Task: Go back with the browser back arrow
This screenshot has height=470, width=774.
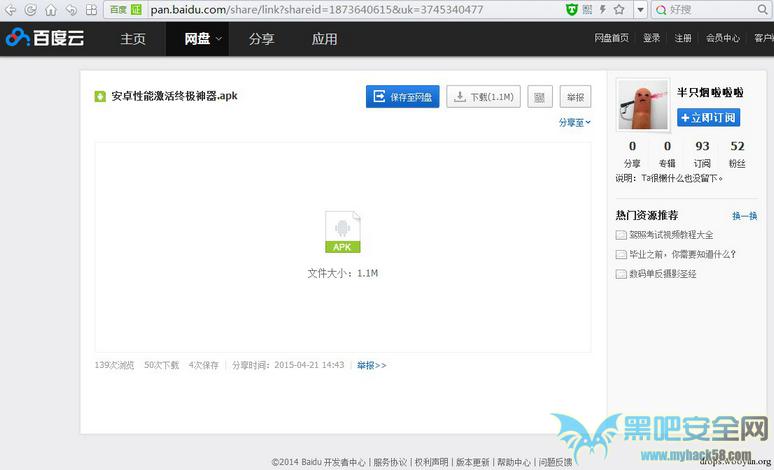Action: tap(10, 9)
